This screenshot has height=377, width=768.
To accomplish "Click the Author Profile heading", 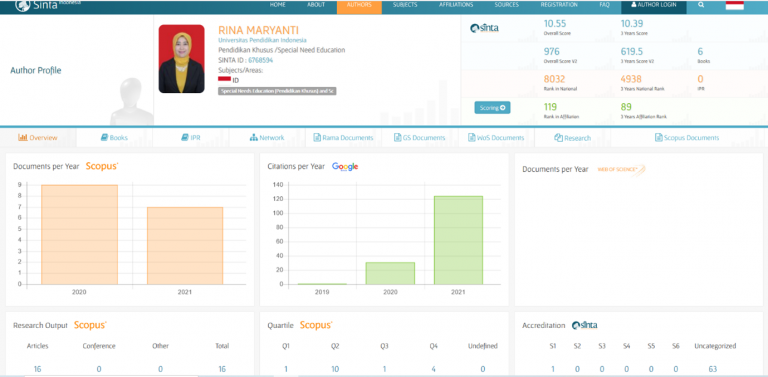I will point(36,71).
